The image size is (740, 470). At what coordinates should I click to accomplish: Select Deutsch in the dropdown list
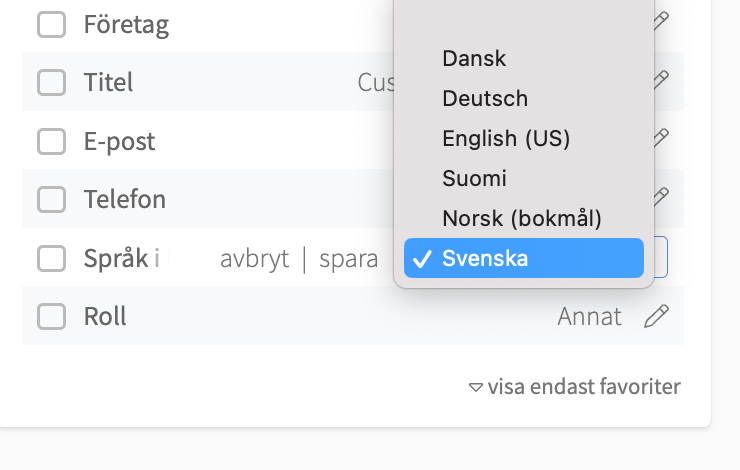[x=485, y=99]
